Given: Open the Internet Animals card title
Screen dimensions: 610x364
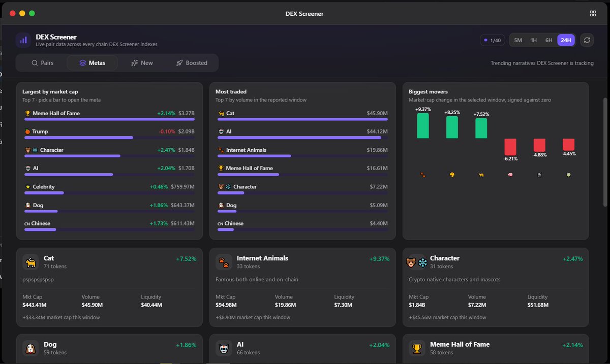Looking at the screenshot, I should tap(262, 258).
